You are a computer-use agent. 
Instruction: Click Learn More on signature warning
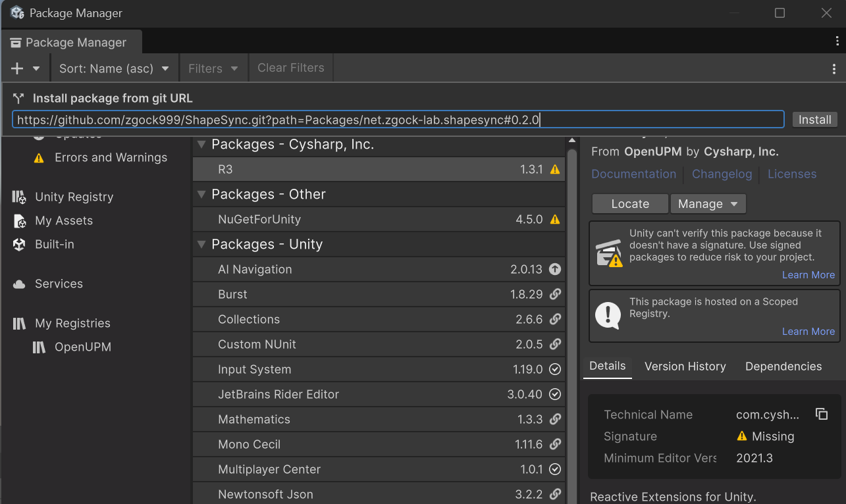(x=808, y=275)
